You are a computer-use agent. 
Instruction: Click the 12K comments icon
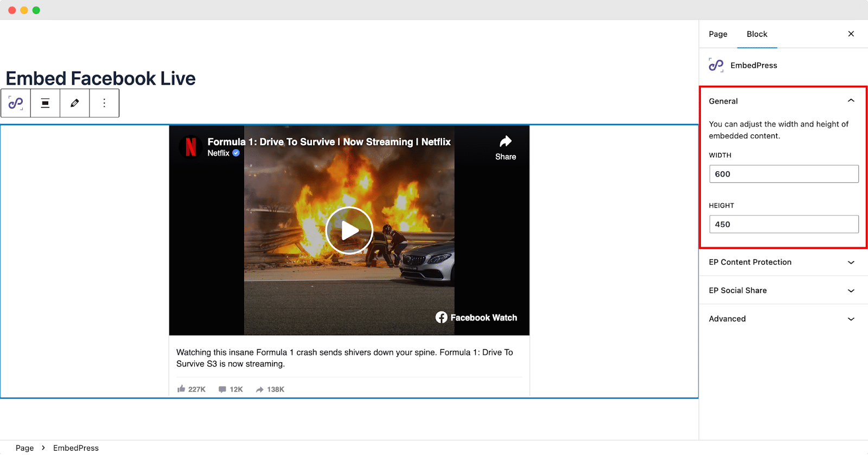(222, 389)
